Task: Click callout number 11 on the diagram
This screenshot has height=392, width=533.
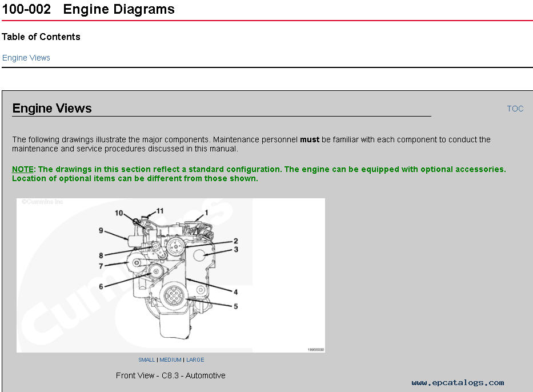Action: 160,211
